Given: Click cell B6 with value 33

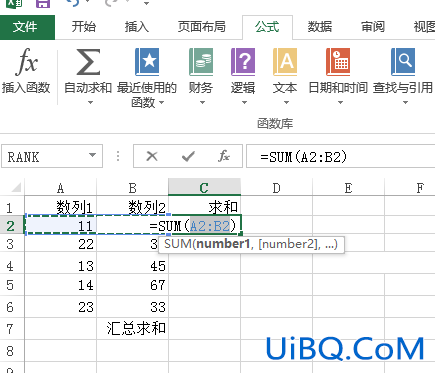Looking at the screenshot, I should click(x=133, y=307).
